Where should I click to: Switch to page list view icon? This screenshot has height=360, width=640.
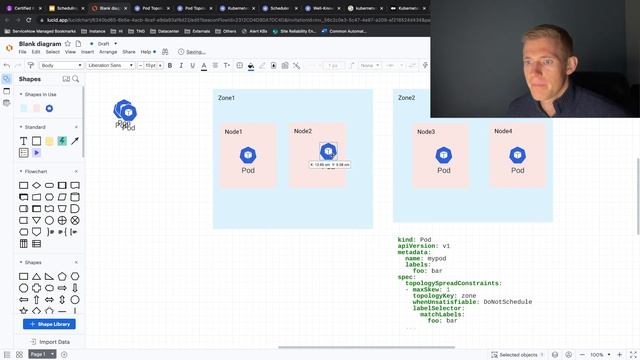pos(7,355)
